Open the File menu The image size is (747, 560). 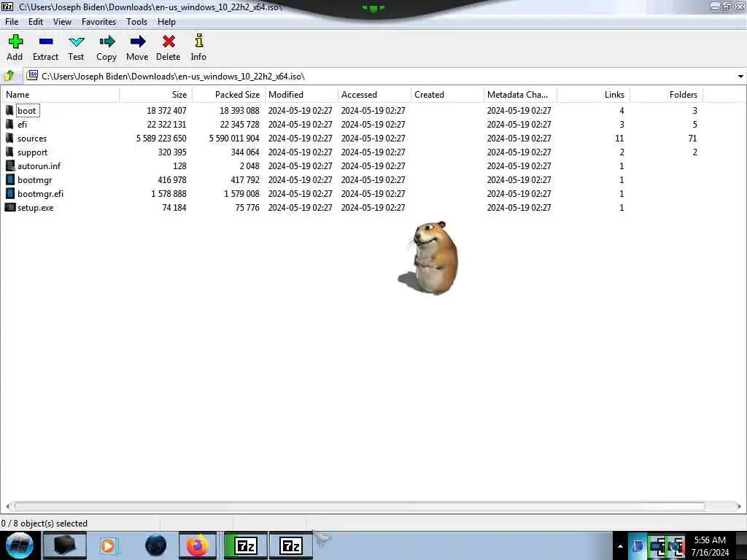12,21
